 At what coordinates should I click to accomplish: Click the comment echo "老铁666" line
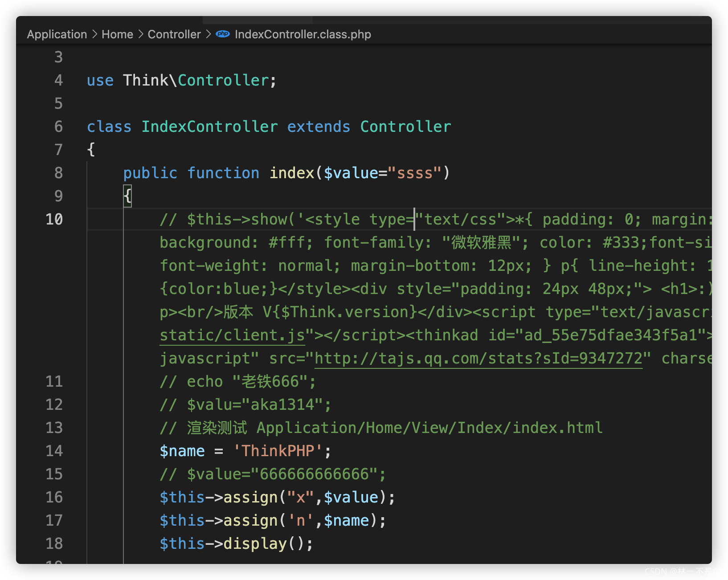(x=237, y=382)
